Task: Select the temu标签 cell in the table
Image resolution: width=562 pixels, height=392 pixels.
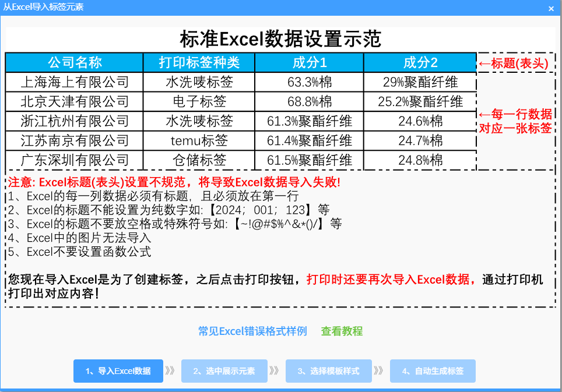Action: click(199, 140)
